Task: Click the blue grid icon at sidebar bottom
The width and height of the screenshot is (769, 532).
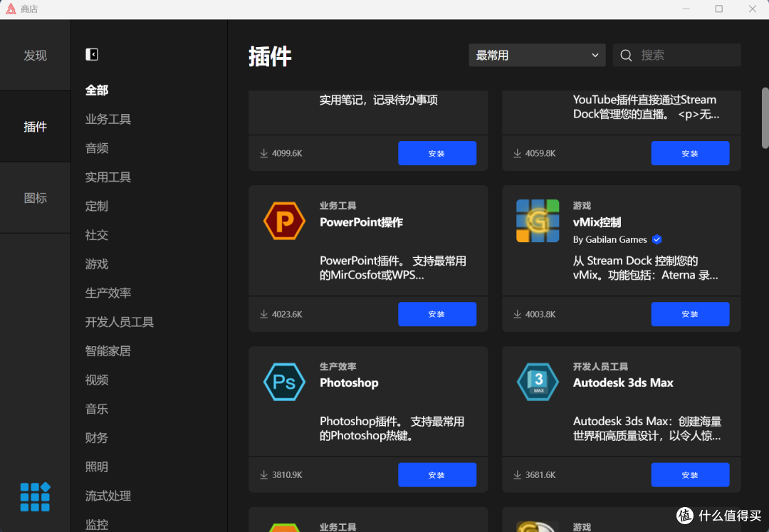Action: (35, 496)
